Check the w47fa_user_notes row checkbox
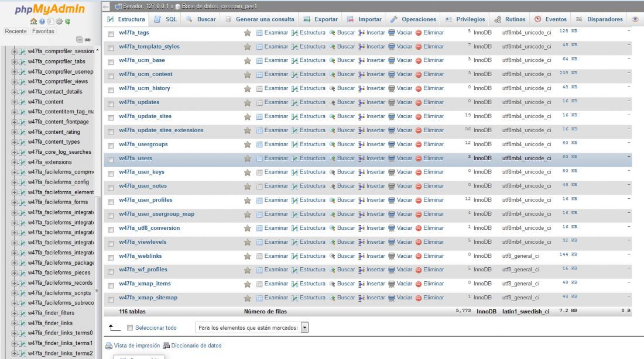This screenshot has width=644, height=359. [111, 187]
